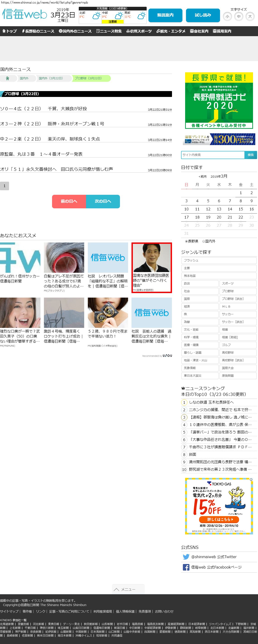Select the 国内外 radio button
Viewport: 258px width, 644px height.
(204, 241)
